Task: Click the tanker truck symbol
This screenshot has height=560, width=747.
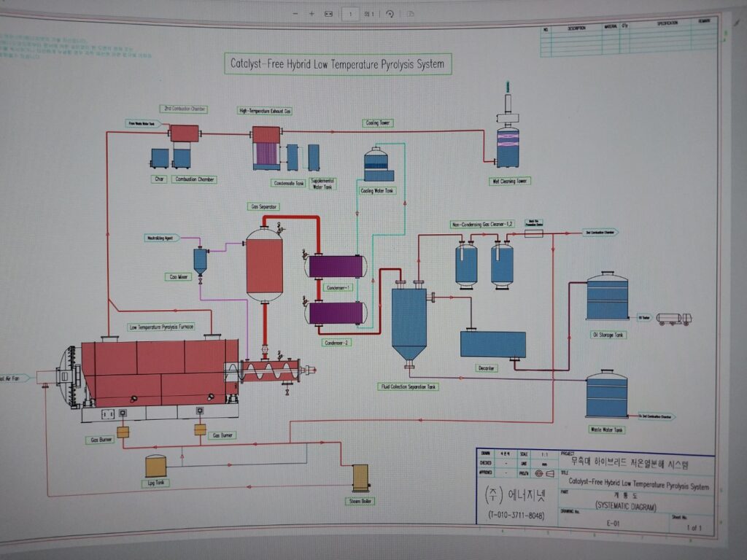Action: click(674, 319)
